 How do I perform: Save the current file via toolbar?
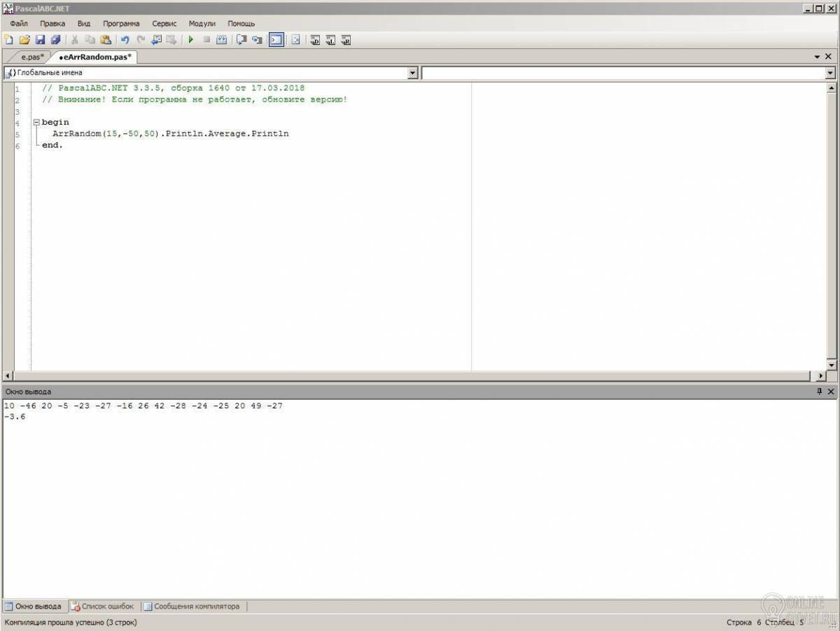tap(40, 40)
